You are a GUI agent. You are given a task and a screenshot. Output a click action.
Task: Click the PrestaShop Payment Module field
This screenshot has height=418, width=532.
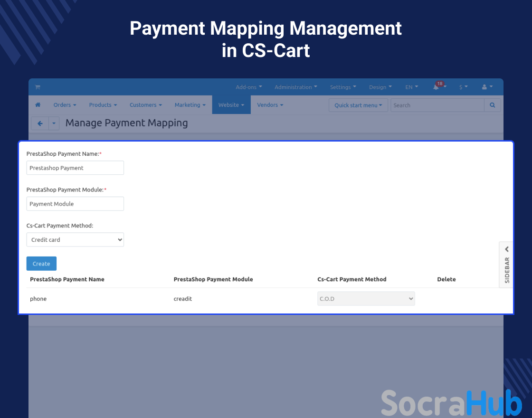[76, 204]
